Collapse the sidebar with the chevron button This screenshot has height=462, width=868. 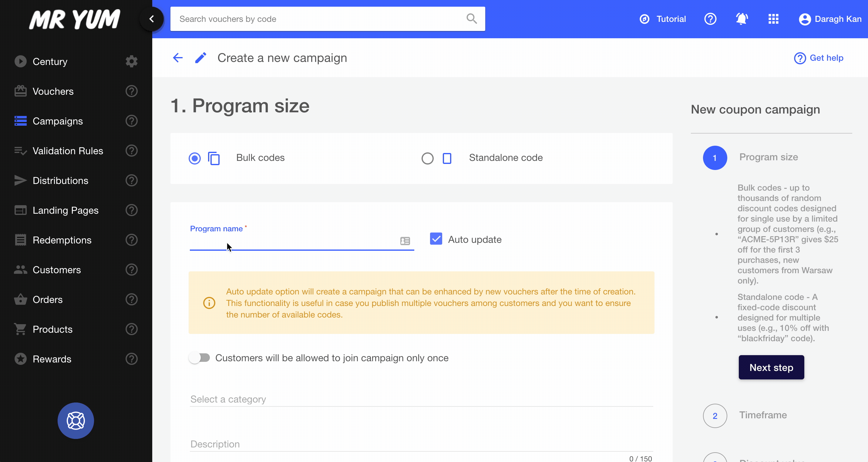pyautogui.click(x=152, y=19)
